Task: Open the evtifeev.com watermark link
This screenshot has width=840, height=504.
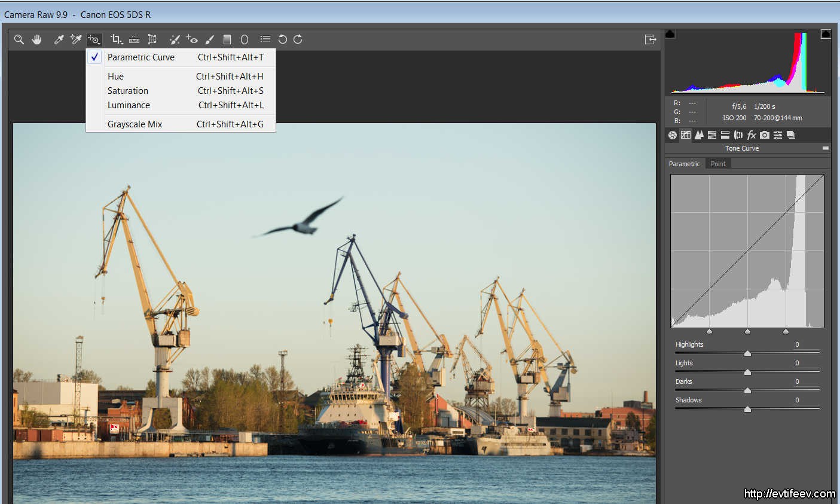Action: pos(789,493)
